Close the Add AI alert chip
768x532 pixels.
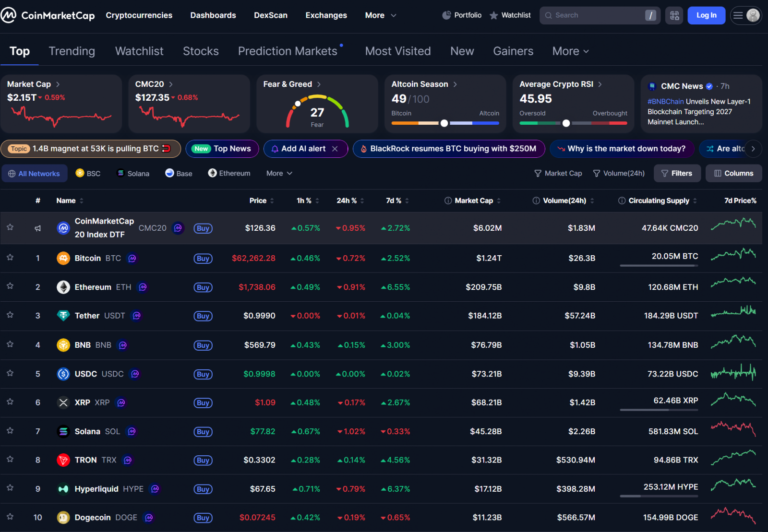click(335, 149)
